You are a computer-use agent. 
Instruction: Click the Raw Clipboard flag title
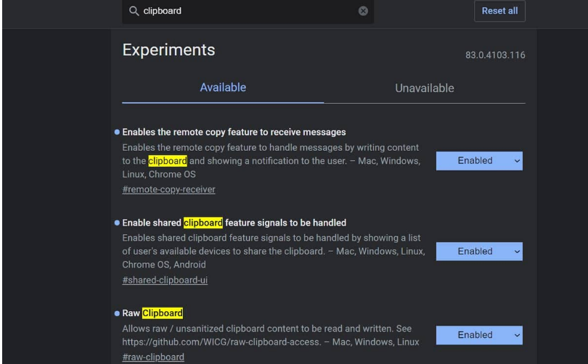152,313
